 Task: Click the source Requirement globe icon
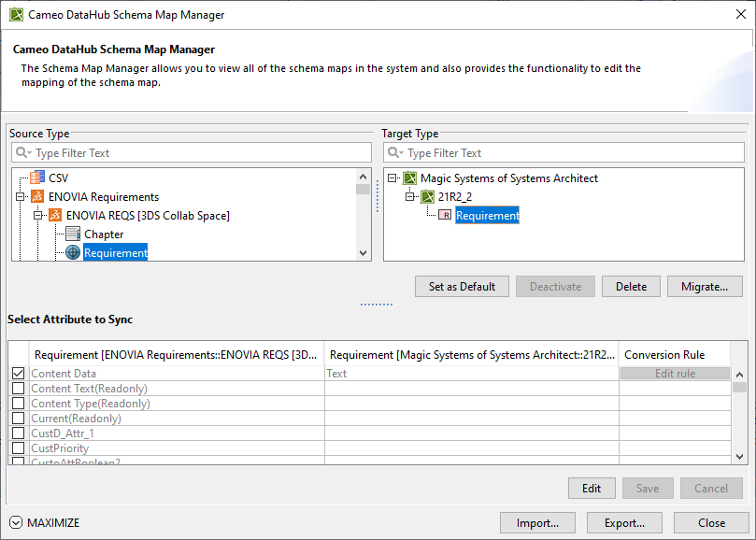[73, 252]
